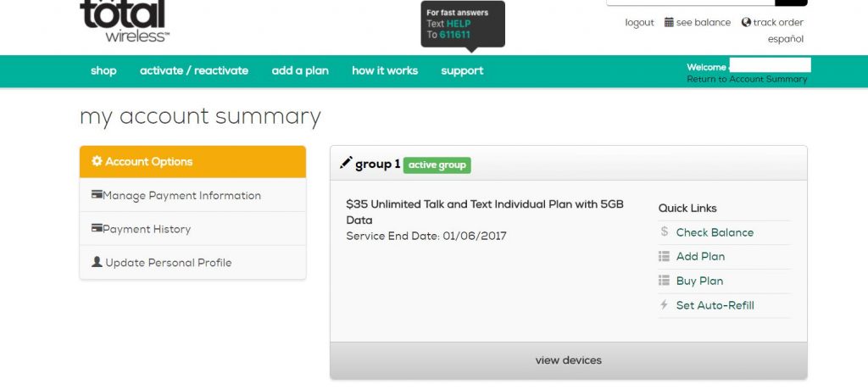
Task: Click the list icon next to Add Plan
Action: coord(664,257)
